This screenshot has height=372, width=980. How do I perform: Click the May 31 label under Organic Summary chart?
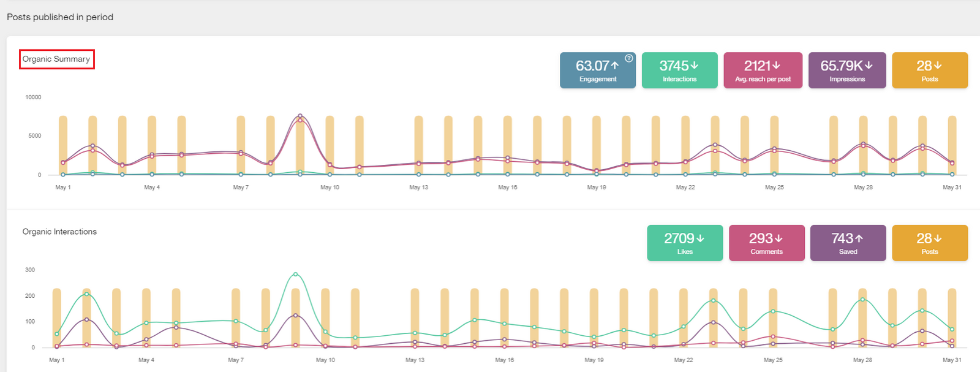pyautogui.click(x=952, y=188)
